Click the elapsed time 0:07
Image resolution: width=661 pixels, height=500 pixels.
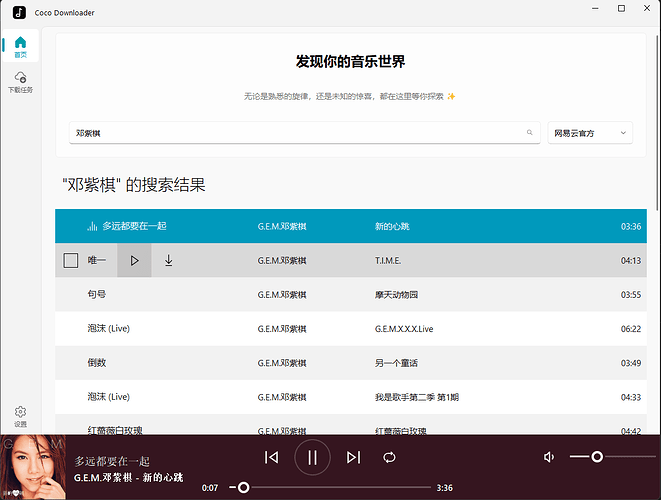click(210, 488)
